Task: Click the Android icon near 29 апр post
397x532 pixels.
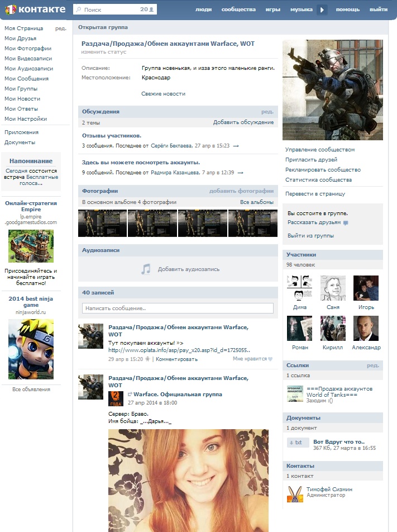Action: pyautogui.click(x=147, y=359)
